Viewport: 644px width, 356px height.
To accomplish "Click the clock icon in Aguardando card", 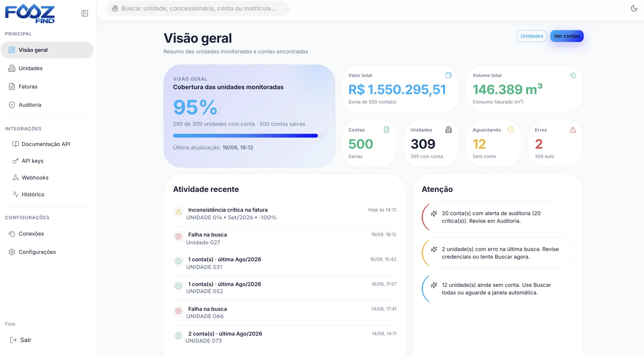I will (x=511, y=130).
